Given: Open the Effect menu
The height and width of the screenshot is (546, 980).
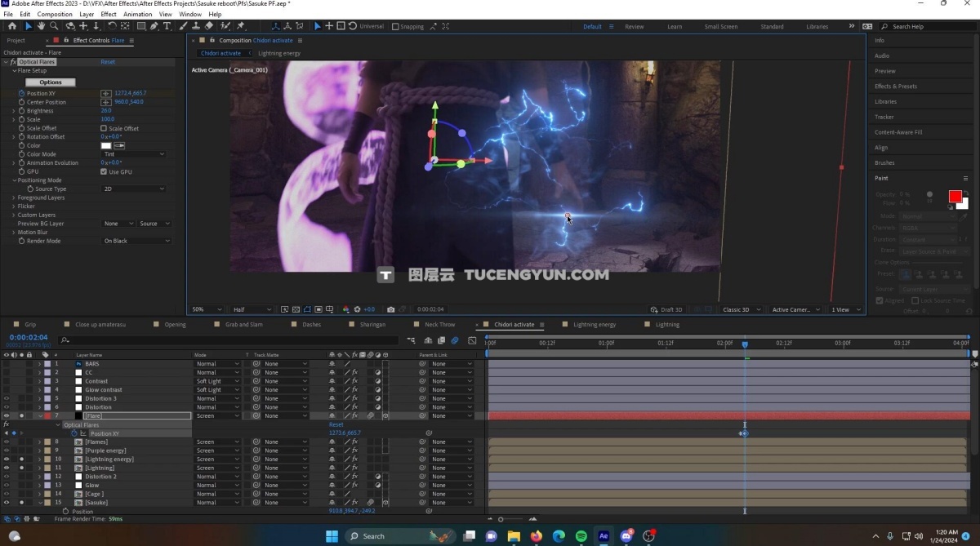Looking at the screenshot, I should [109, 14].
